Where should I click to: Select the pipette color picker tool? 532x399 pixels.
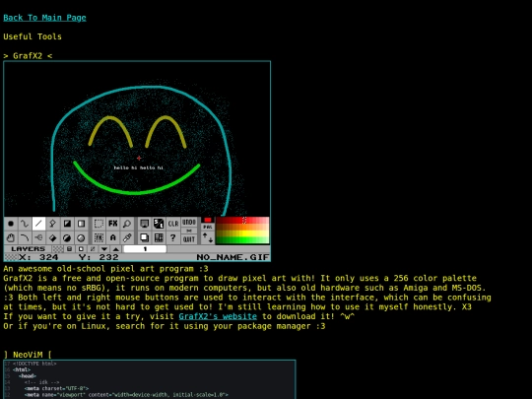(x=127, y=237)
